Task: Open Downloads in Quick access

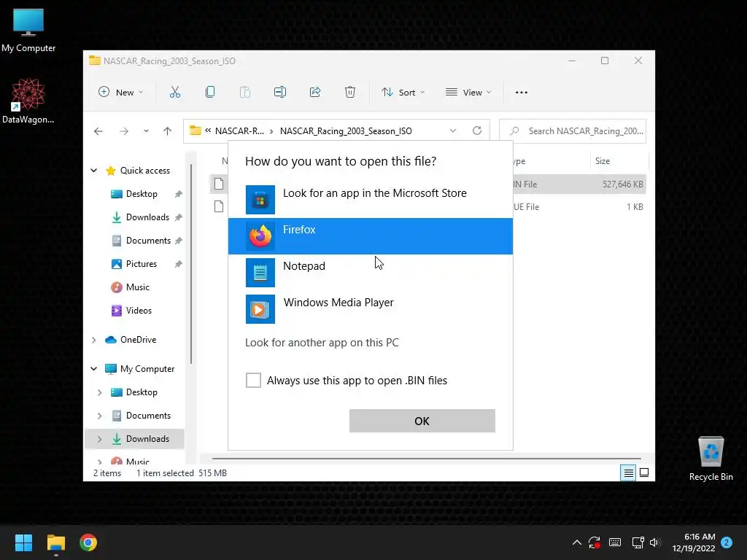Action: (147, 217)
